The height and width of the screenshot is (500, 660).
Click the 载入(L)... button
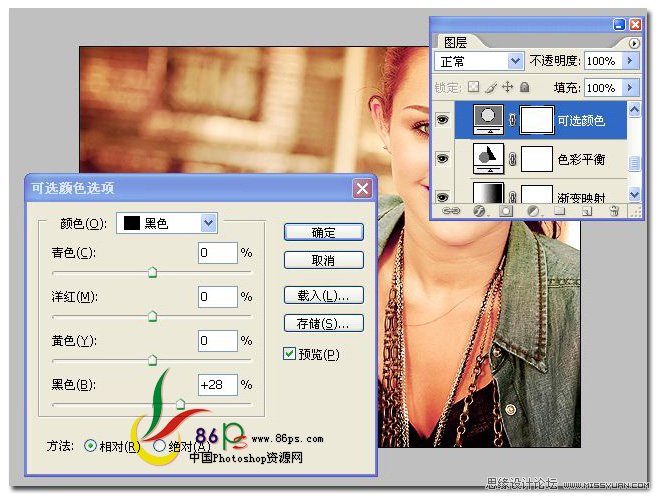point(324,295)
